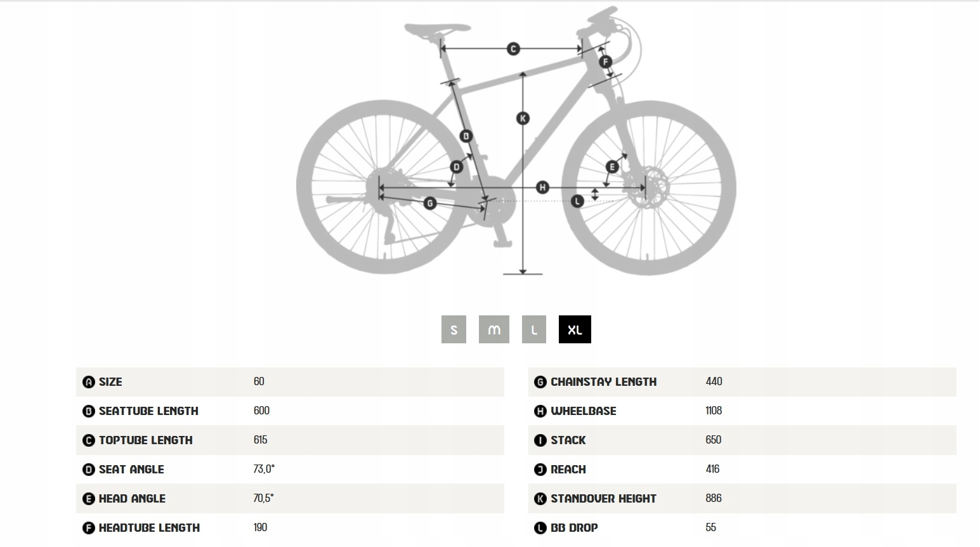This screenshot has height=547, width=980.
Task: Click the E head angle marker on the diagram
Action: (612, 167)
